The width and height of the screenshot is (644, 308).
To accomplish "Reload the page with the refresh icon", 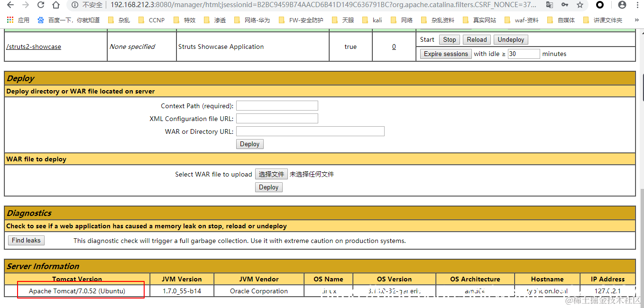I will tap(41, 5).
